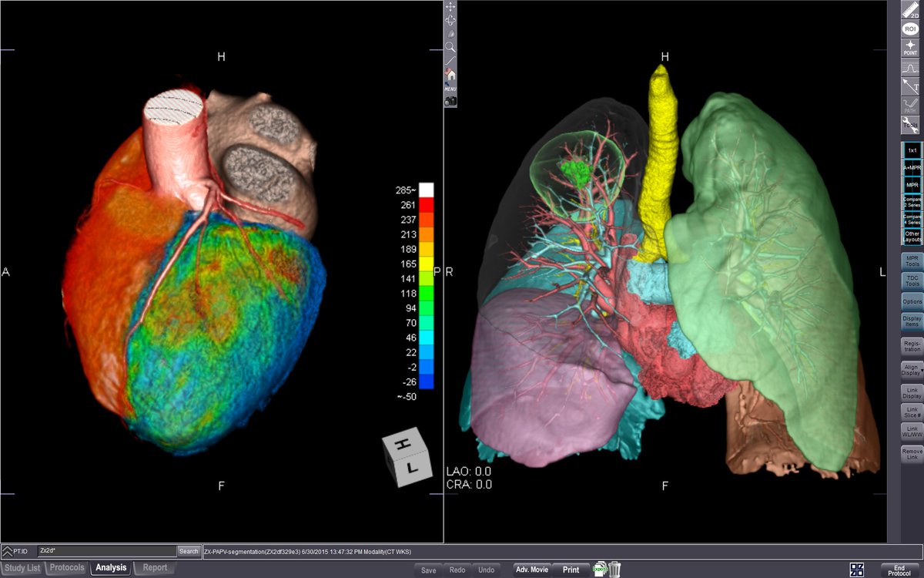Select Compare 2 Series layout
Screen dimensions: 924x578
(912, 203)
